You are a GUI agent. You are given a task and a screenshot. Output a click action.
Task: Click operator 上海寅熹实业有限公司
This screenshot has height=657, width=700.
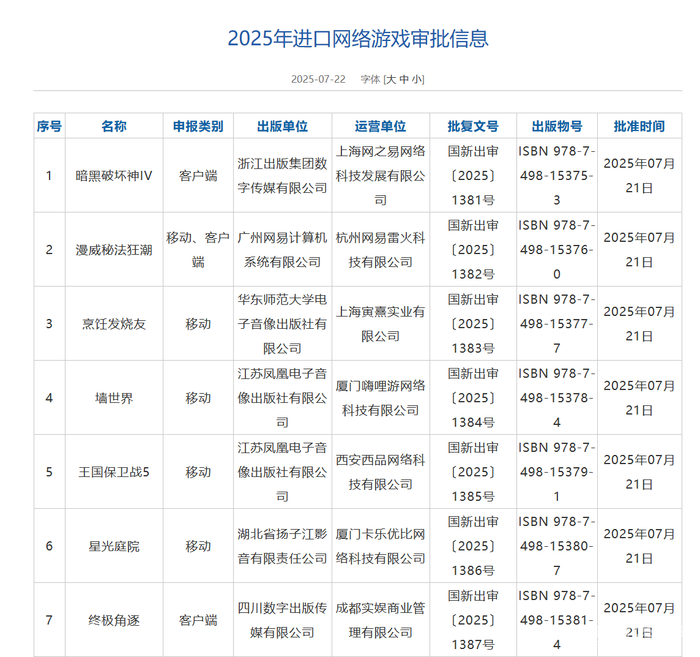tap(380, 324)
